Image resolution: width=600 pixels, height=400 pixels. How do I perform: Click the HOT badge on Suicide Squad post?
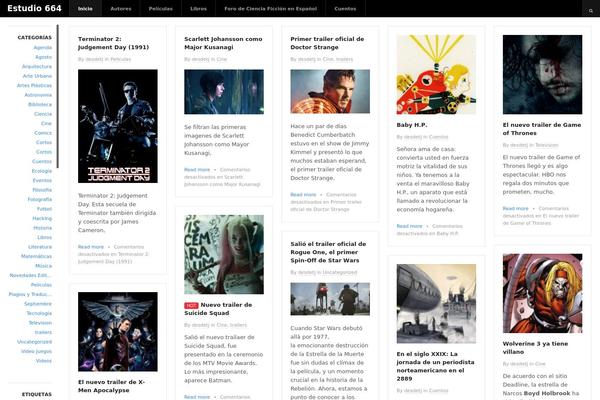click(191, 305)
